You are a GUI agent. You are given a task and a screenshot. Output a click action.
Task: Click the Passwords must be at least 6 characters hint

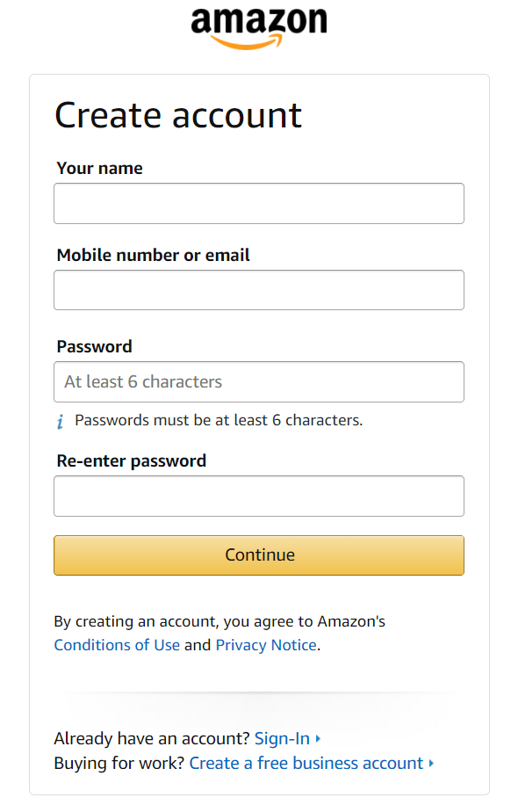pos(219,420)
